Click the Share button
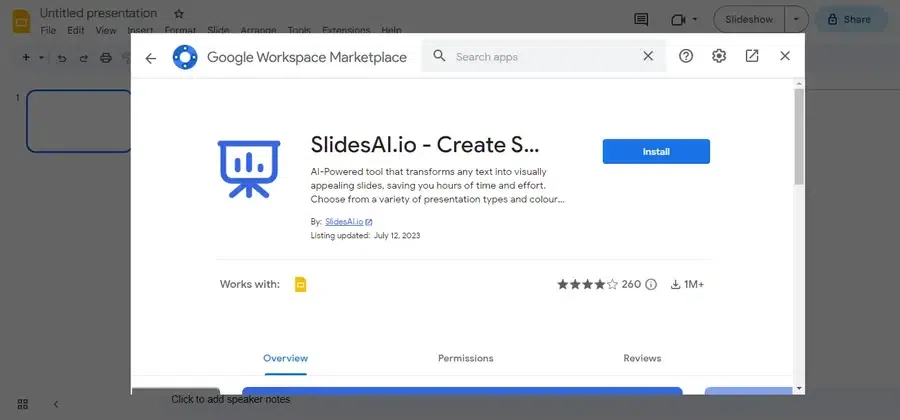Screen dimensions: 900x420 [x=849, y=20]
